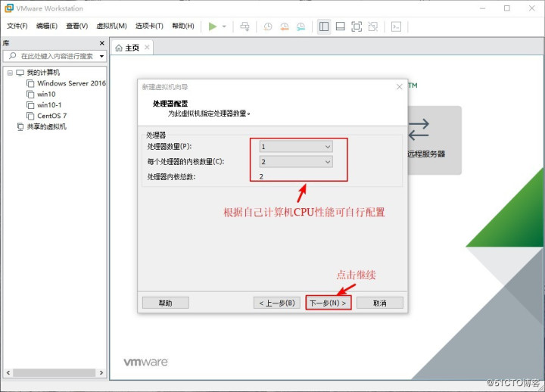The width and height of the screenshot is (545, 392).
Task: Click the Unity mode toolbar icon
Action: pos(373,26)
